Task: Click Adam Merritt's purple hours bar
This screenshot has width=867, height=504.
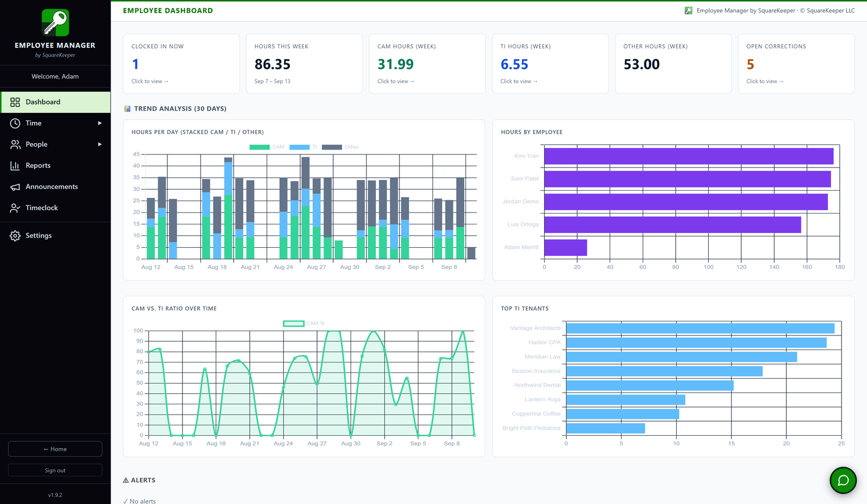Action: pos(566,247)
